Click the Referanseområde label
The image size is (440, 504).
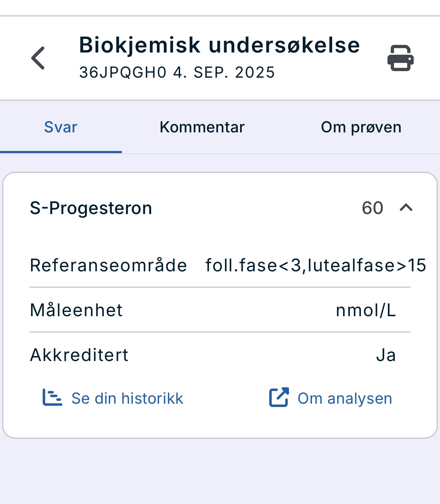tap(108, 265)
